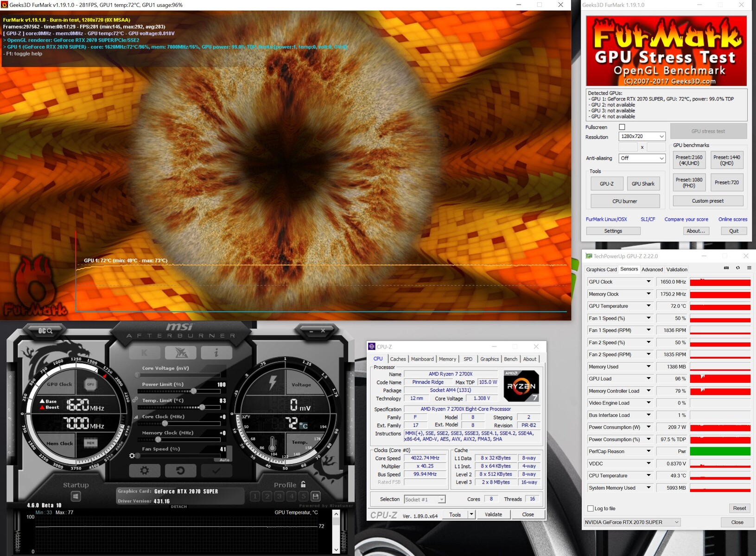This screenshot has width=756, height=556.
Task: Click DETACH on Afterburner monitor
Action: tap(179, 506)
